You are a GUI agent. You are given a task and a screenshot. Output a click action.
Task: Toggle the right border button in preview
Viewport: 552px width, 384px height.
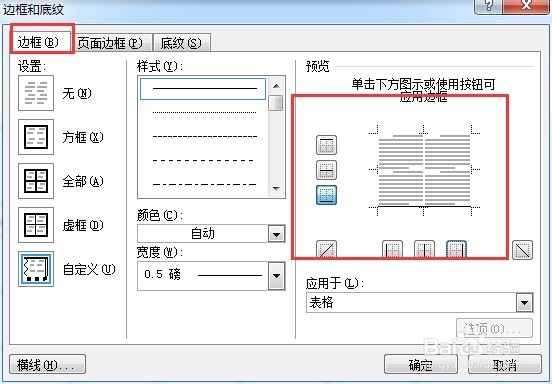click(x=456, y=250)
